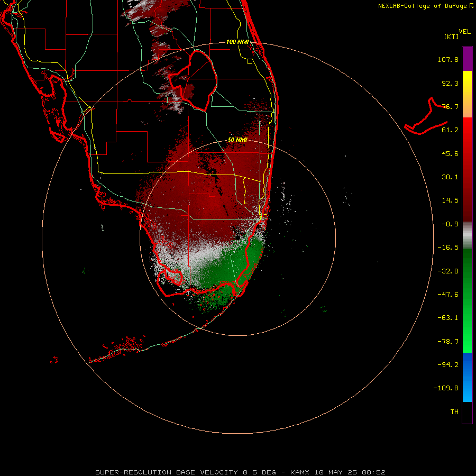This screenshot has width=476, height=476.
Task: Click the 61.2 velocity scale value
Action: (450, 130)
